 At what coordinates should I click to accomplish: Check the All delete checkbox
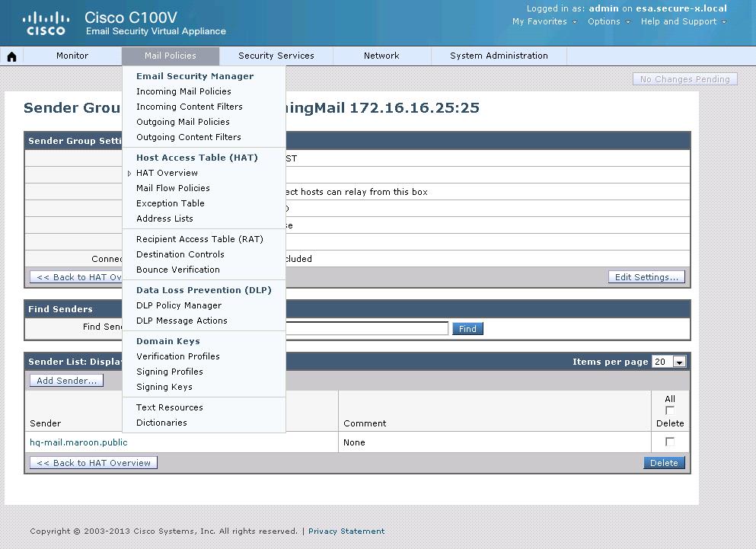point(670,410)
